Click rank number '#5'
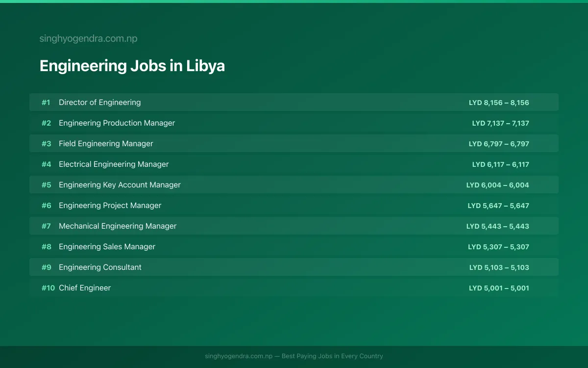The height and width of the screenshot is (368, 588). click(46, 185)
